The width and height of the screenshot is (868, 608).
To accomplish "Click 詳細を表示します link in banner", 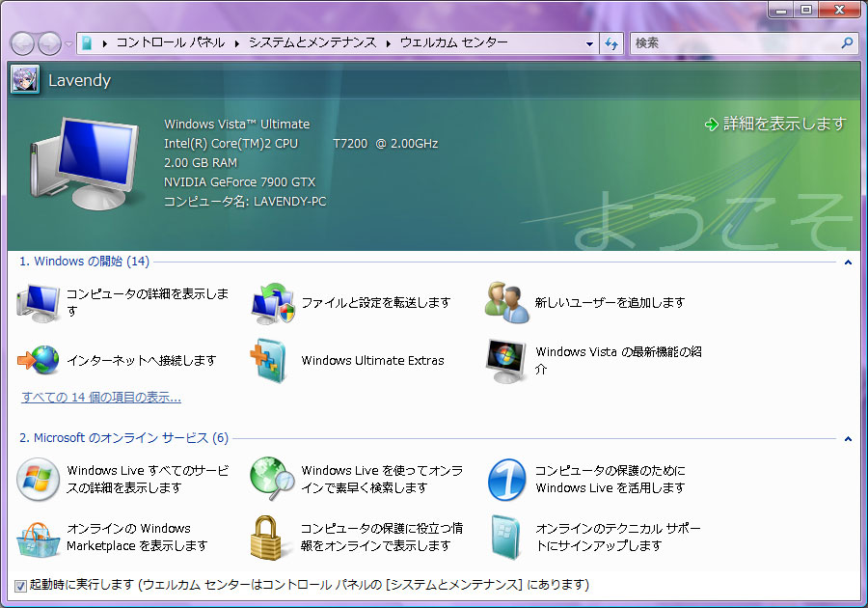I will point(784,124).
